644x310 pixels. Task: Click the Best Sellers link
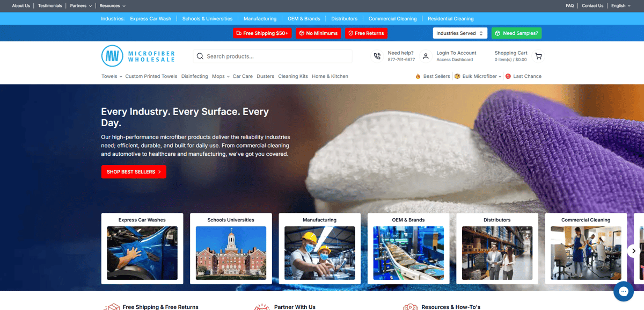click(x=437, y=76)
